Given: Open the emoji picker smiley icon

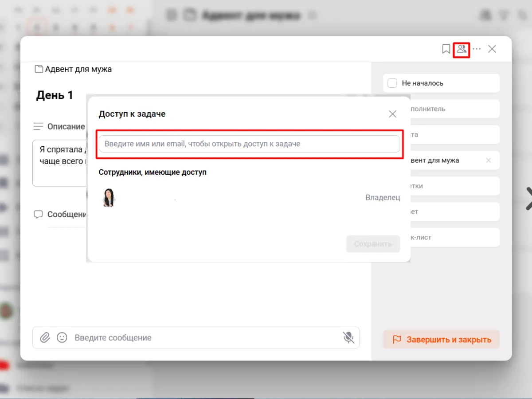Looking at the screenshot, I should click(x=62, y=338).
